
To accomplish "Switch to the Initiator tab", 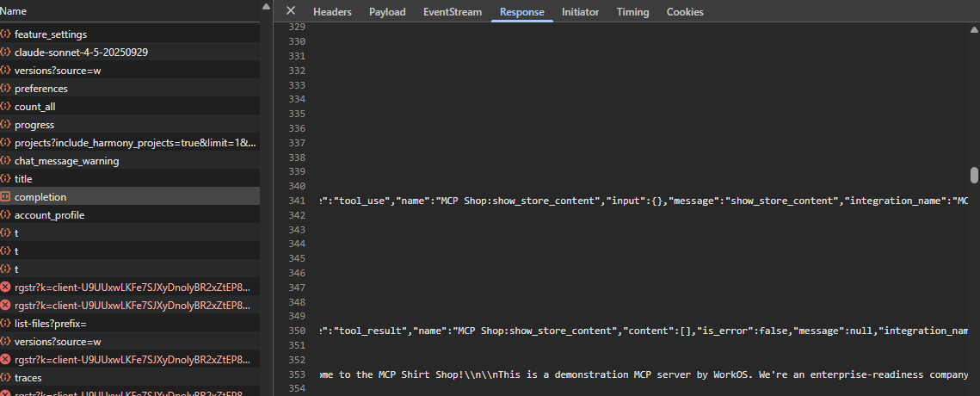I will 580,12.
